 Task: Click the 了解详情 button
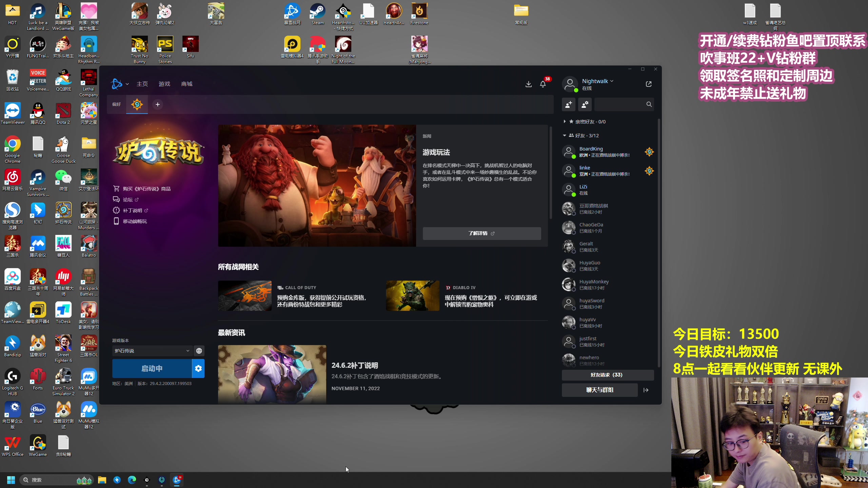481,233
